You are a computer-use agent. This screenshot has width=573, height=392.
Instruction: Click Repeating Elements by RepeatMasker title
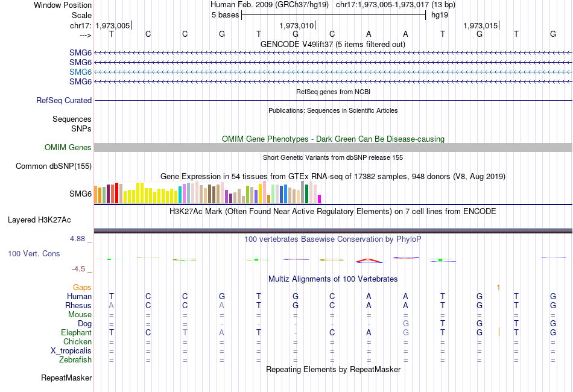pos(333,369)
